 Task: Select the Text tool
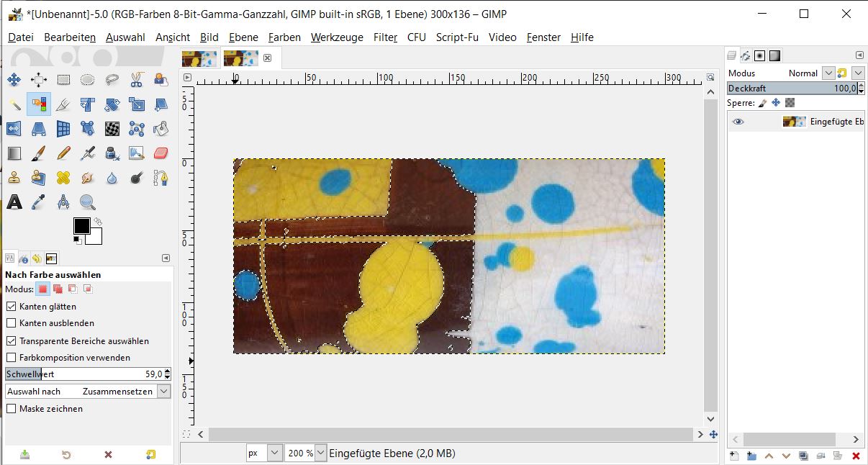[x=14, y=202]
